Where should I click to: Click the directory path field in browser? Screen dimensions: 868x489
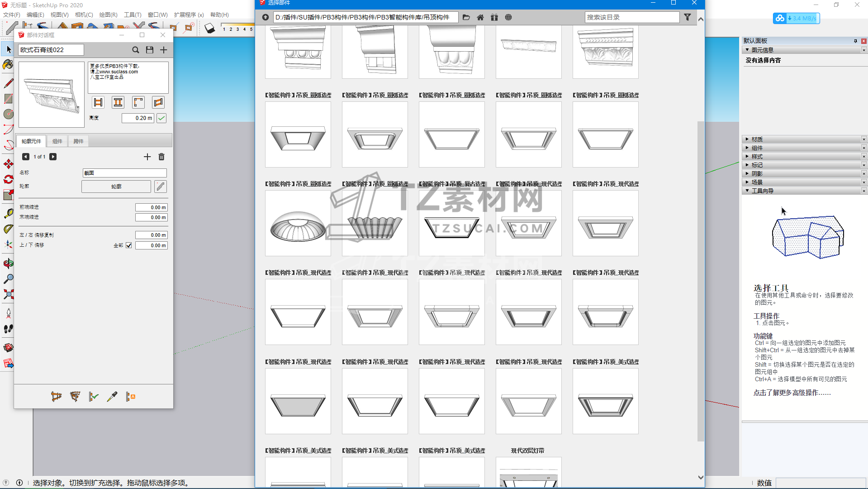(x=365, y=17)
